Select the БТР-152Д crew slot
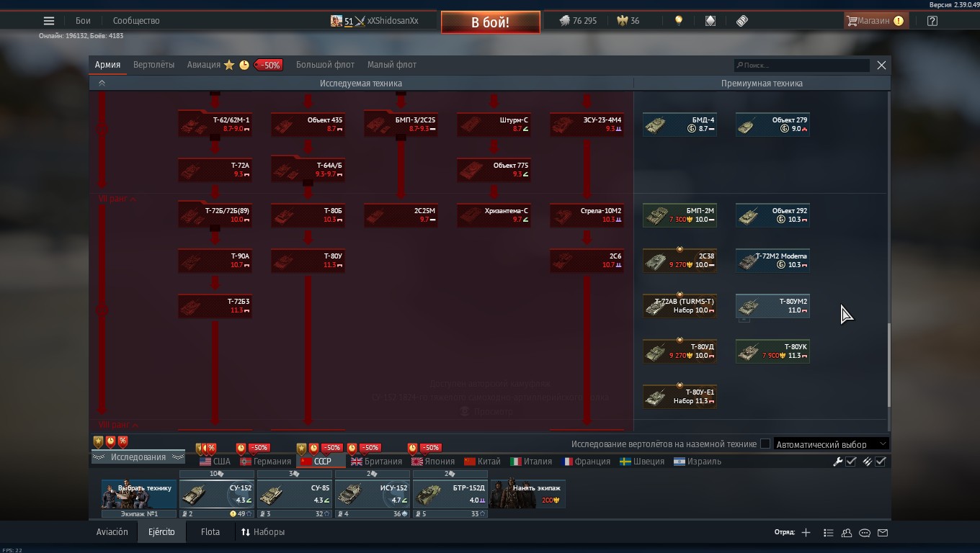The image size is (980, 553). 450,494
